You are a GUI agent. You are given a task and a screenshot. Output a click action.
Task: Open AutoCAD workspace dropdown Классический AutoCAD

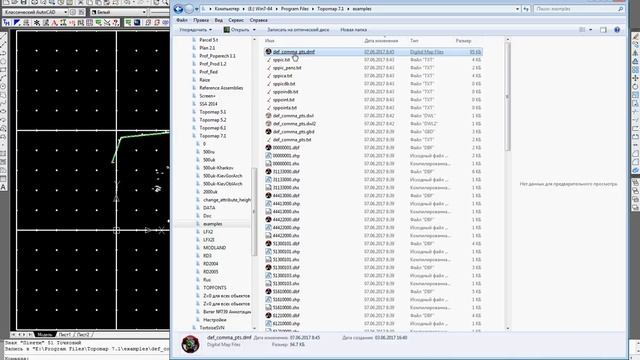point(35,12)
